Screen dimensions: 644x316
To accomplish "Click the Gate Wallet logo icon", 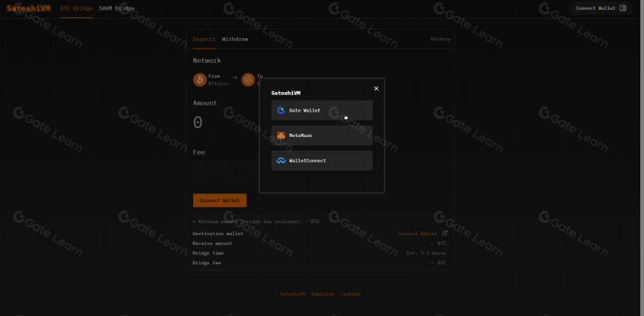I will (x=281, y=110).
